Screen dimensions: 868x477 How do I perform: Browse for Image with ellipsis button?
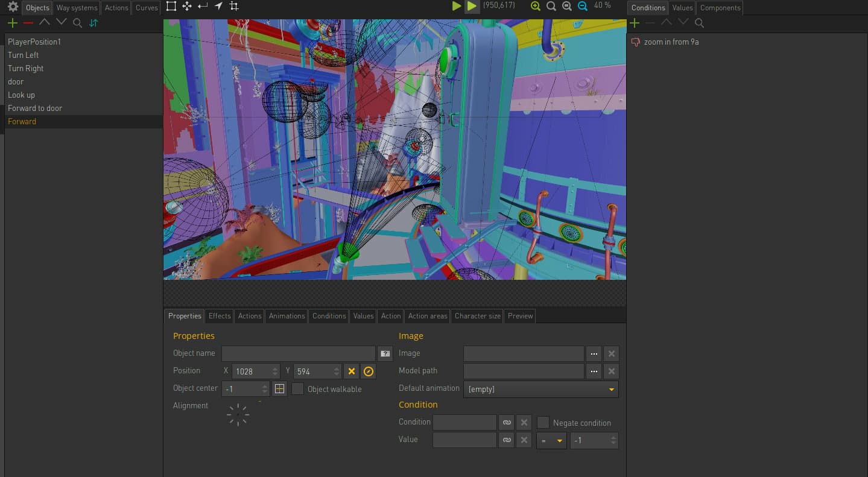594,354
